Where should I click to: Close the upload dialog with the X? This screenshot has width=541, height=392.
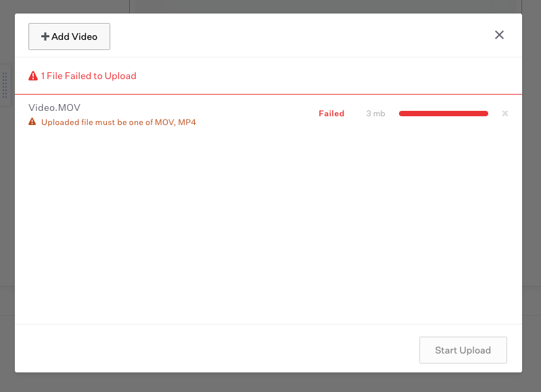point(499,35)
